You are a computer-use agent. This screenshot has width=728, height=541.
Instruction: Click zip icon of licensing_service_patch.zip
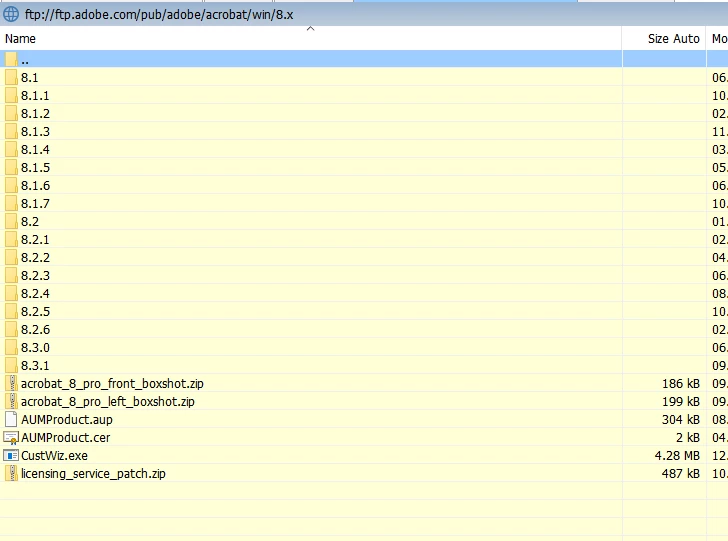(x=12, y=473)
